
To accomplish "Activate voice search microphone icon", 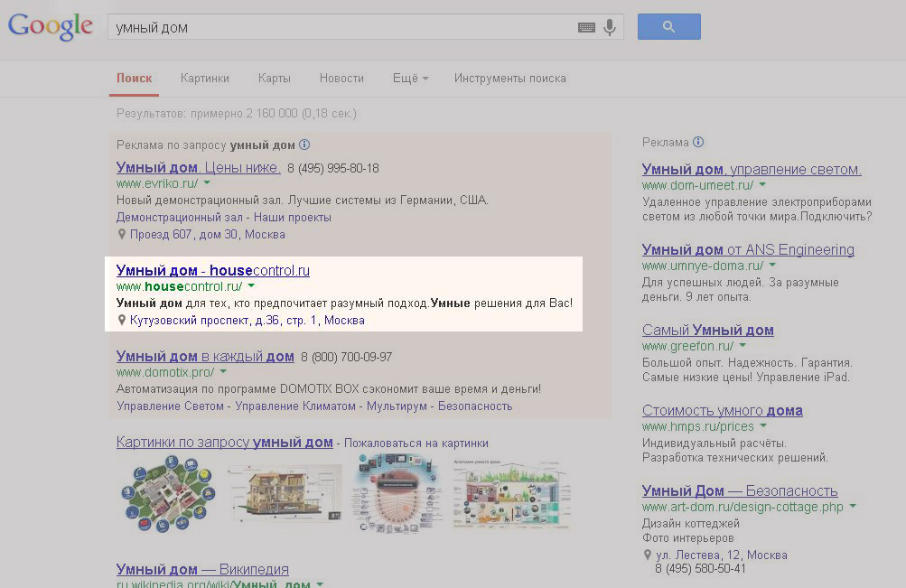I will [610, 27].
